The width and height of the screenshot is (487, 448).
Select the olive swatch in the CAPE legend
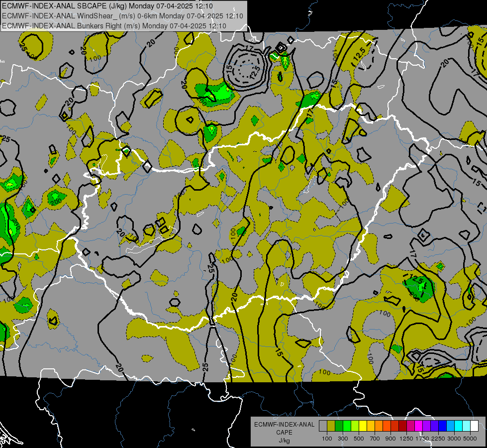point(331,426)
